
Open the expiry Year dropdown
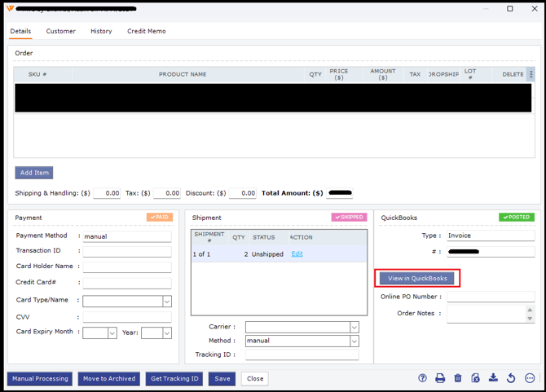[167, 333]
